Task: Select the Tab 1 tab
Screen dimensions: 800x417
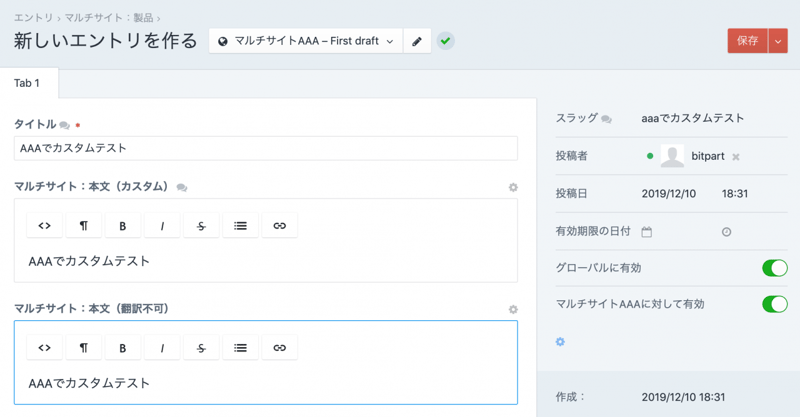Action: (27, 83)
